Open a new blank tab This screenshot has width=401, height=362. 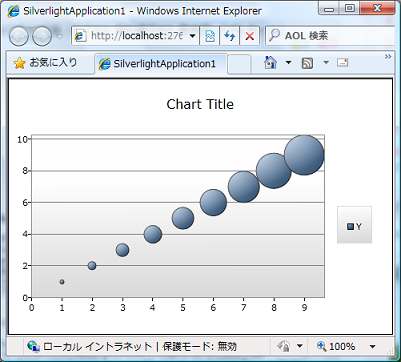click(x=239, y=64)
